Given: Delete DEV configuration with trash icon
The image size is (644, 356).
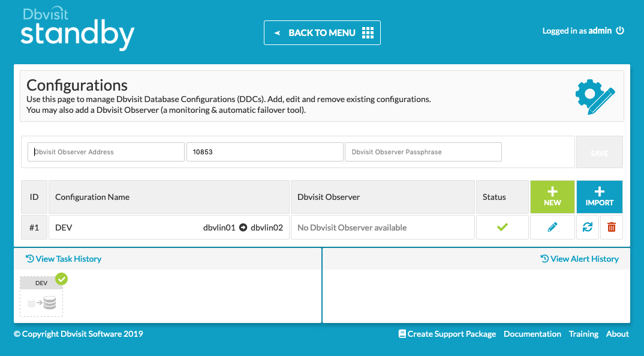Looking at the screenshot, I should pyautogui.click(x=612, y=228).
